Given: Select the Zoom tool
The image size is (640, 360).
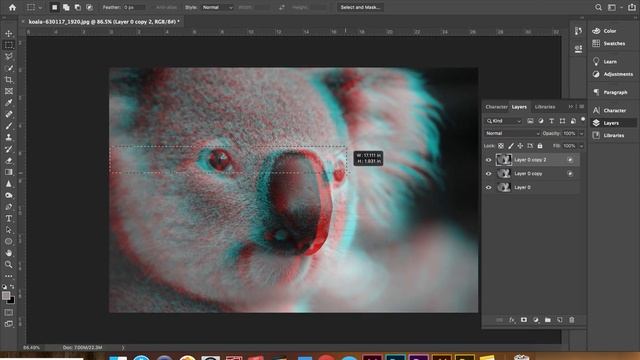Looking at the screenshot, I should click(x=9, y=264).
